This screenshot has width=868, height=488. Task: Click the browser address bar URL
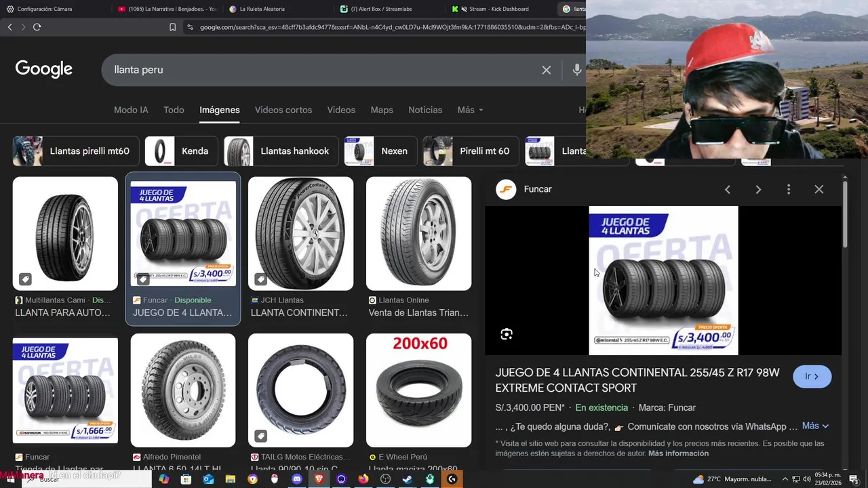pyautogui.click(x=392, y=27)
